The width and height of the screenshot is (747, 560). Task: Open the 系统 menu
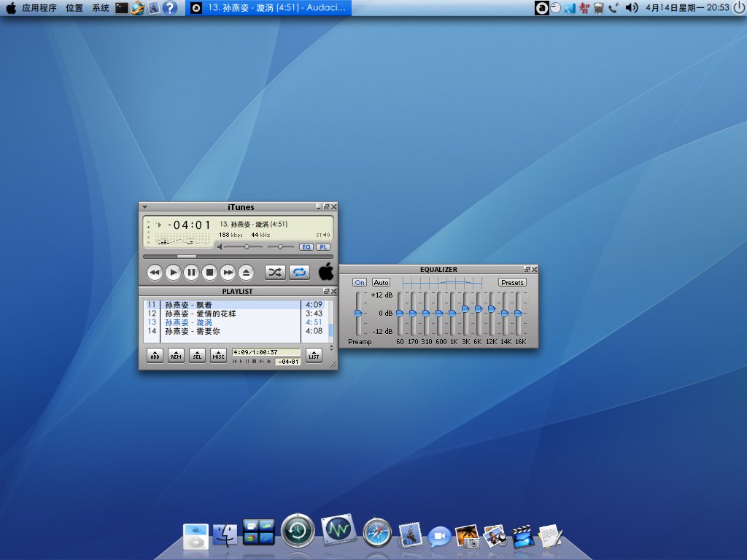pyautogui.click(x=101, y=7)
